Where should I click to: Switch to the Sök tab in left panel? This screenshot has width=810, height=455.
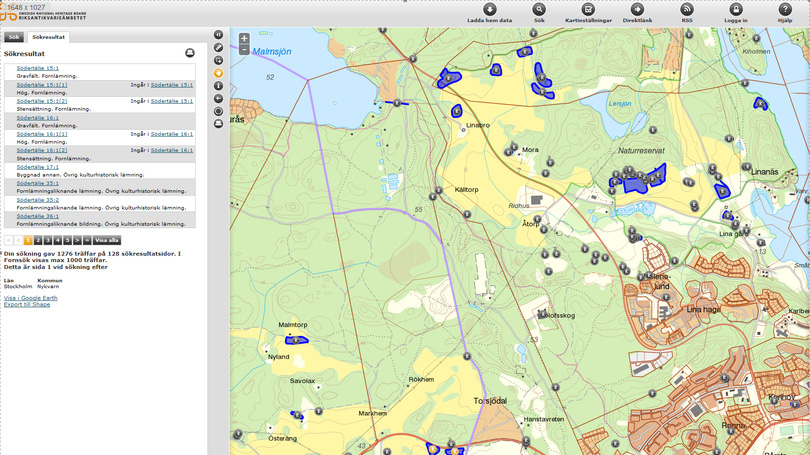[13, 37]
